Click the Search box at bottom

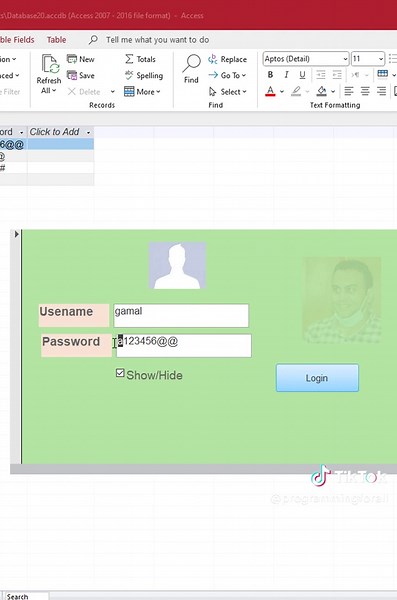click(26, 596)
